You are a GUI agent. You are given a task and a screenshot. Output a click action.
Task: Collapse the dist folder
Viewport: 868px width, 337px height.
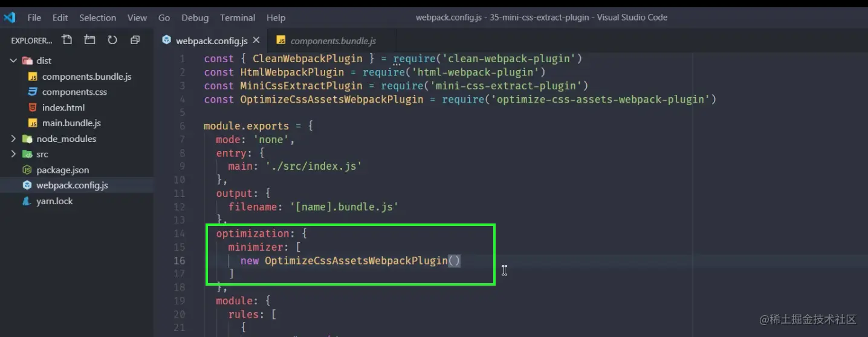click(13, 60)
